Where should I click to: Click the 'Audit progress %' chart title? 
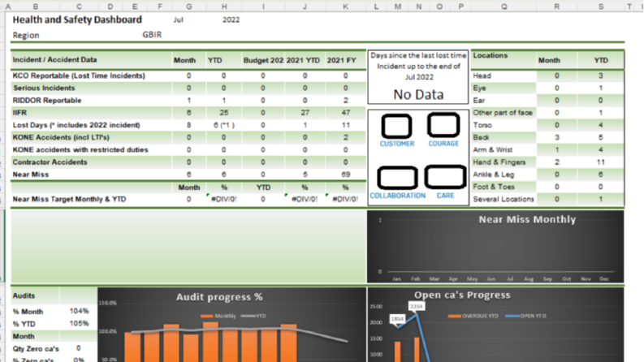(219, 297)
